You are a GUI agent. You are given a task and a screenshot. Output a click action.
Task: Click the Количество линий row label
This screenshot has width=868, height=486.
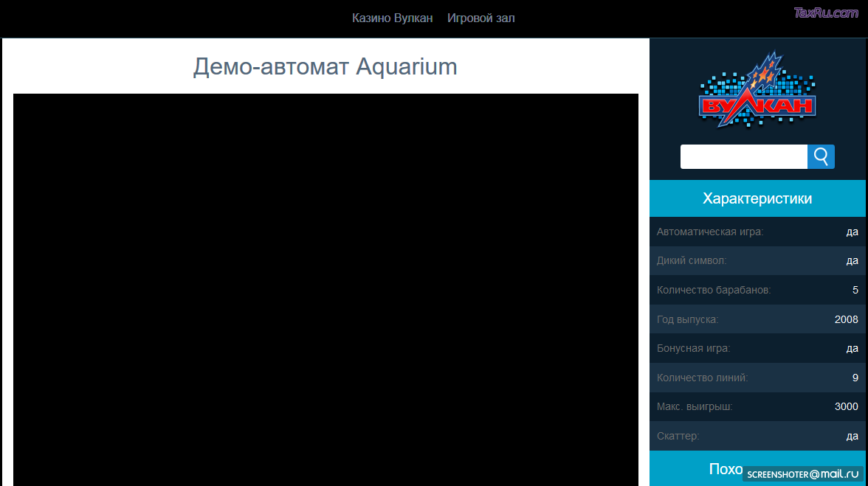pyautogui.click(x=702, y=378)
